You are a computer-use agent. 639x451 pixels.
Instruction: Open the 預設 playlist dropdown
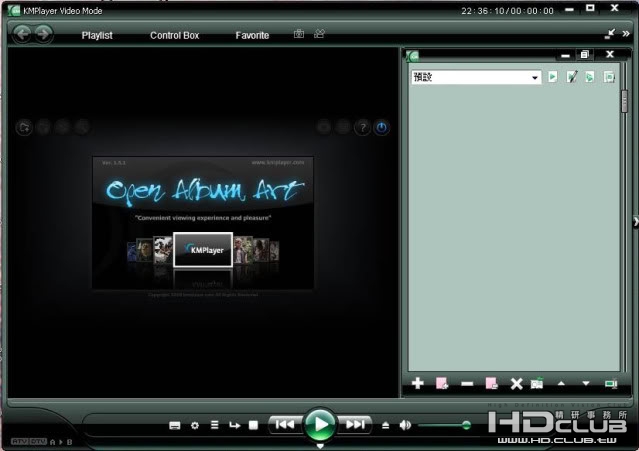[x=476, y=77]
